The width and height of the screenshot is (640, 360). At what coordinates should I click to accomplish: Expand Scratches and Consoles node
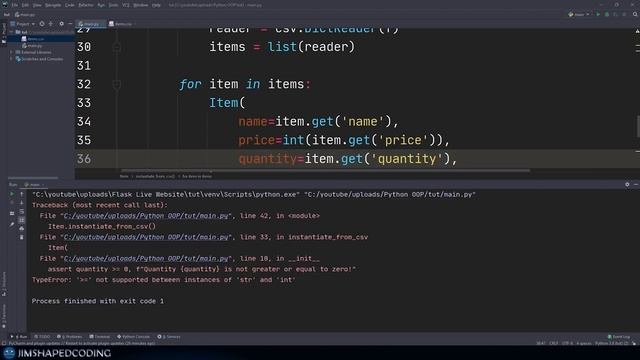pos(11,59)
